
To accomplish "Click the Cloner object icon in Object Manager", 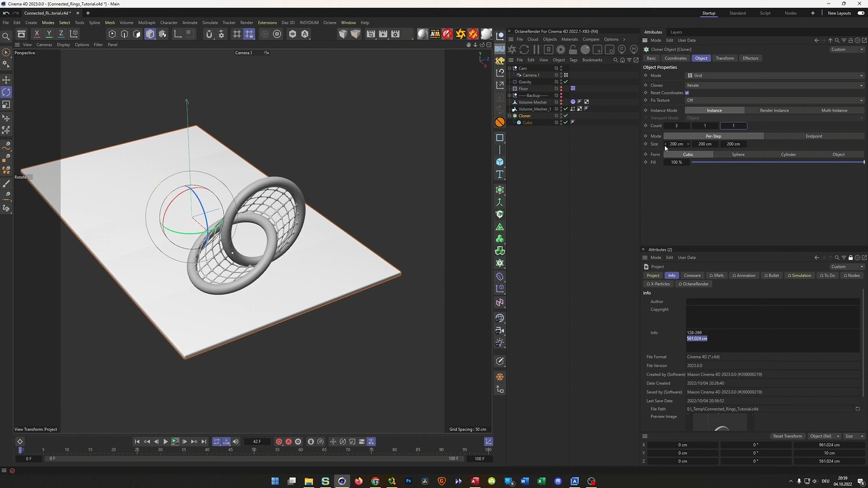I will tap(515, 116).
